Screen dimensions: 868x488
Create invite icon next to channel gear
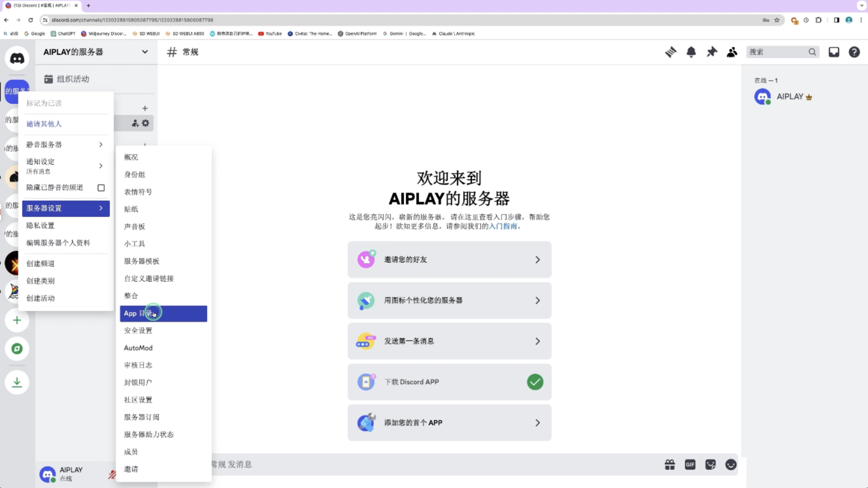pos(135,123)
